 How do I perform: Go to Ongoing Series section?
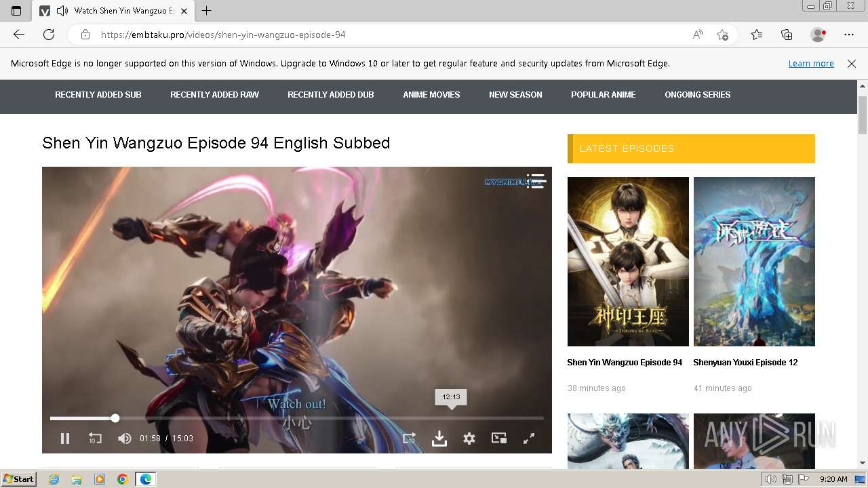[698, 95]
